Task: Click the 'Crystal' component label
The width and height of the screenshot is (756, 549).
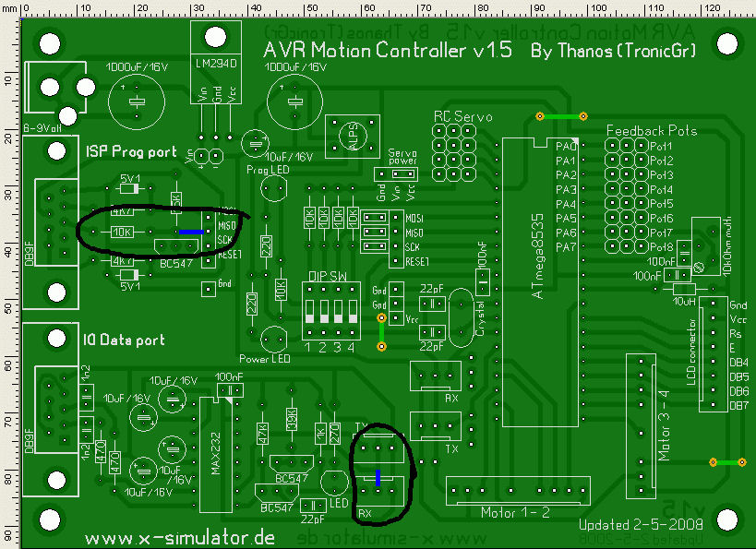Action: (480, 318)
